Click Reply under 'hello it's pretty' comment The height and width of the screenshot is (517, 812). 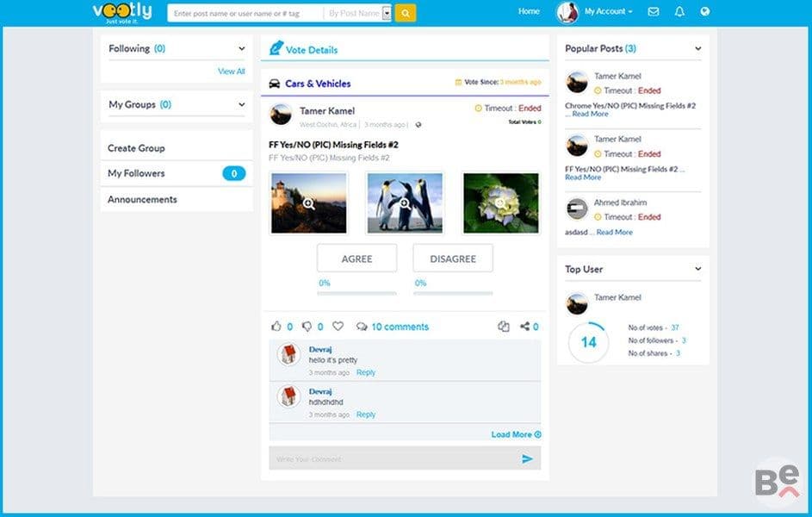pyautogui.click(x=366, y=372)
